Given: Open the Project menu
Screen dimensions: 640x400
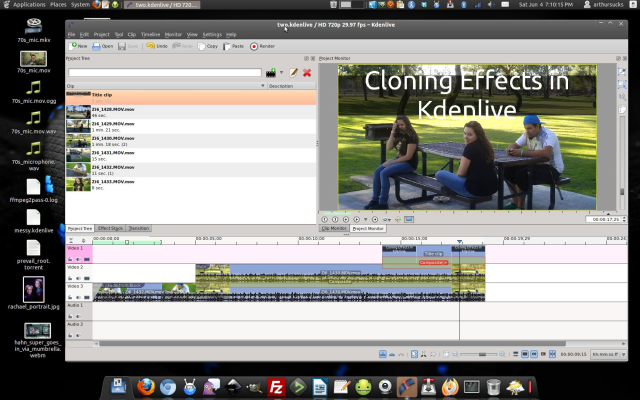Looking at the screenshot, I should pyautogui.click(x=102, y=34).
